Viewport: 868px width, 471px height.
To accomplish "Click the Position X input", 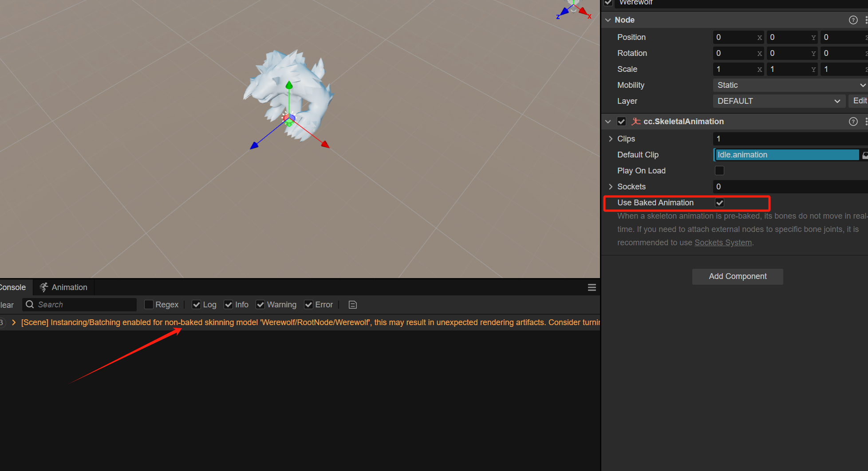I will pos(738,37).
